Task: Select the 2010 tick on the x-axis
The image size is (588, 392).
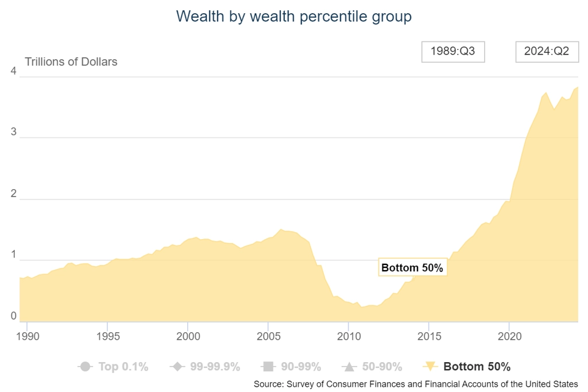Action: (x=349, y=336)
